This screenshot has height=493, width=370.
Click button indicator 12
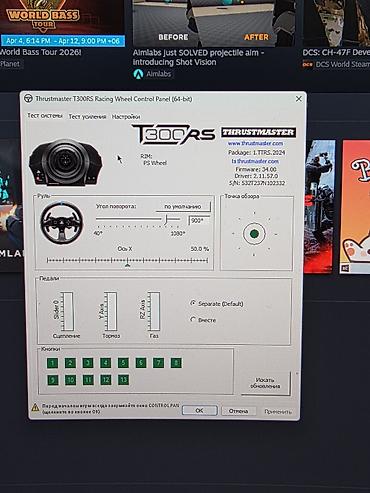click(106, 380)
